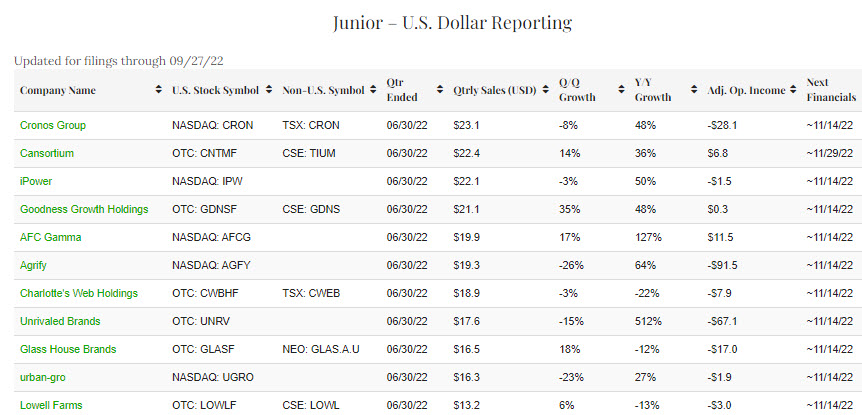Click Q/Q Growth column sort arrows

coord(620,90)
